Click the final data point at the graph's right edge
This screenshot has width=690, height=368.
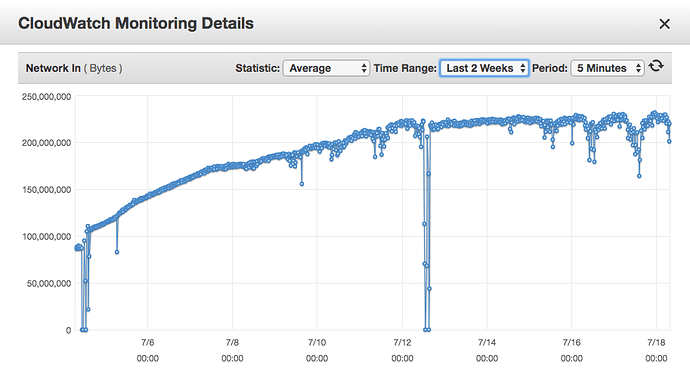(669, 141)
